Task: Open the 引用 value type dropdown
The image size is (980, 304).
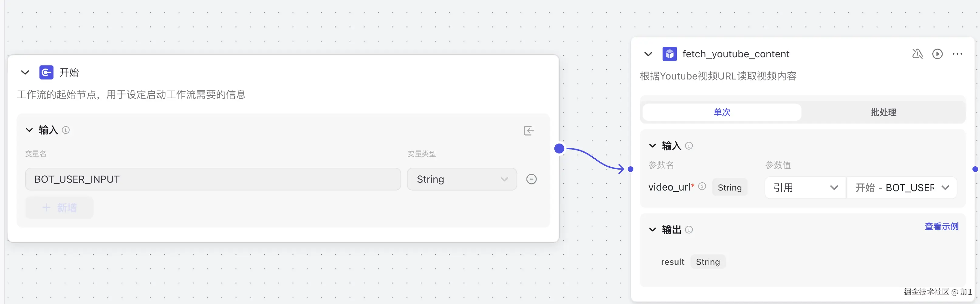Action: 805,188
